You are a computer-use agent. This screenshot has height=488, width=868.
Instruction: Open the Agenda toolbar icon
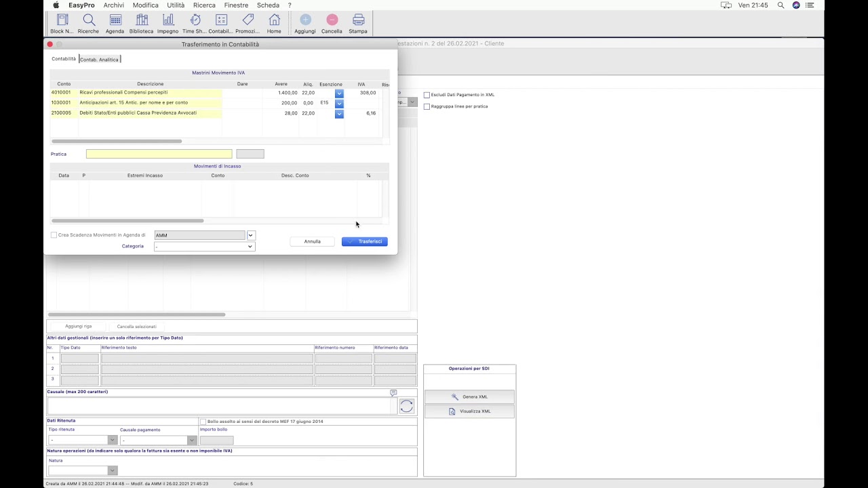coord(115,24)
